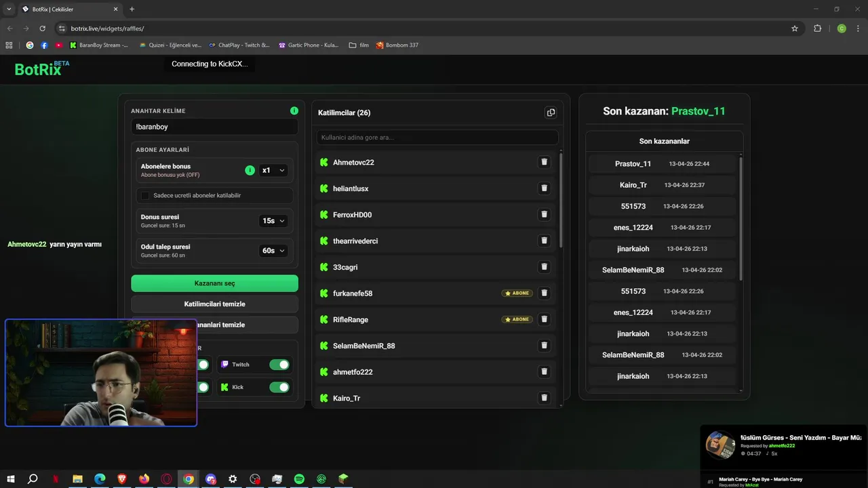Viewport: 868px width, 488px height.
Task: Open Chrome's three-dot menu
Action: coord(859,28)
